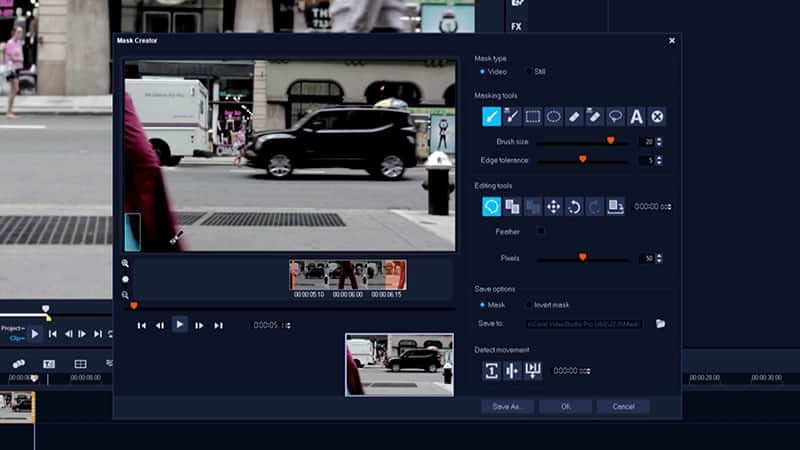The height and width of the screenshot is (450, 800).
Task: Select the Mask Brush tool
Action: (x=492, y=116)
